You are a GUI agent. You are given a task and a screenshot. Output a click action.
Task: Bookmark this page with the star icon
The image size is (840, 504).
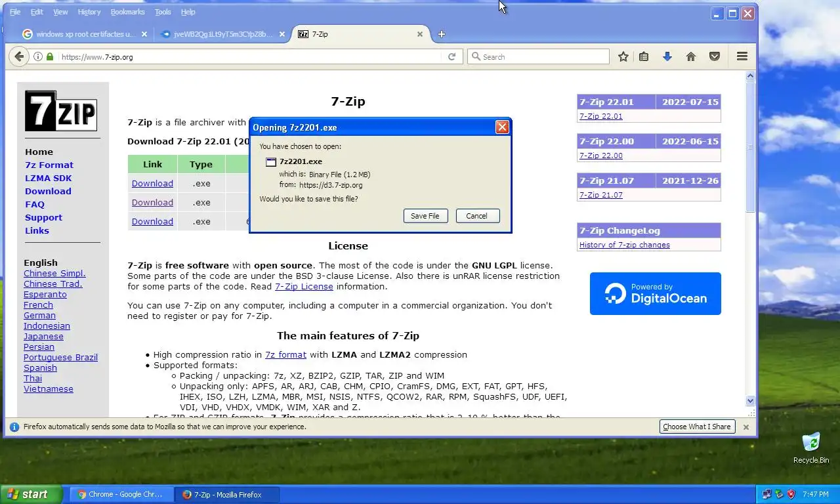[x=623, y=57]
